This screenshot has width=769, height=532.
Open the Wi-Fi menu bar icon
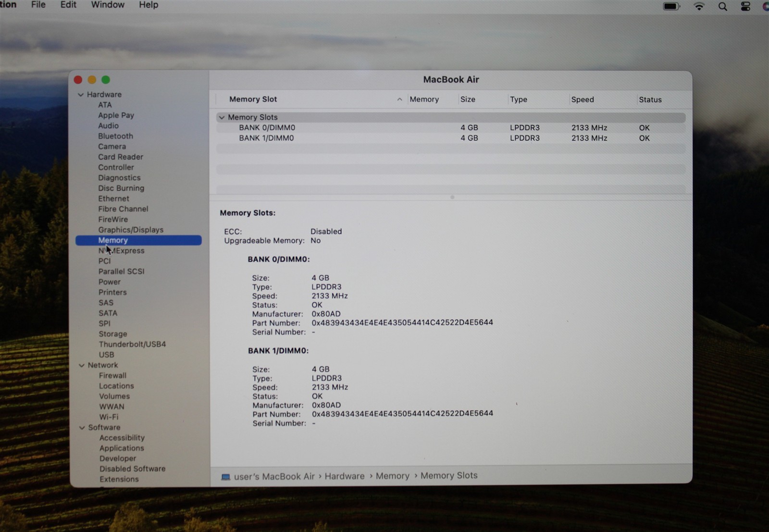pyautogui.click(x=699, y=6)
